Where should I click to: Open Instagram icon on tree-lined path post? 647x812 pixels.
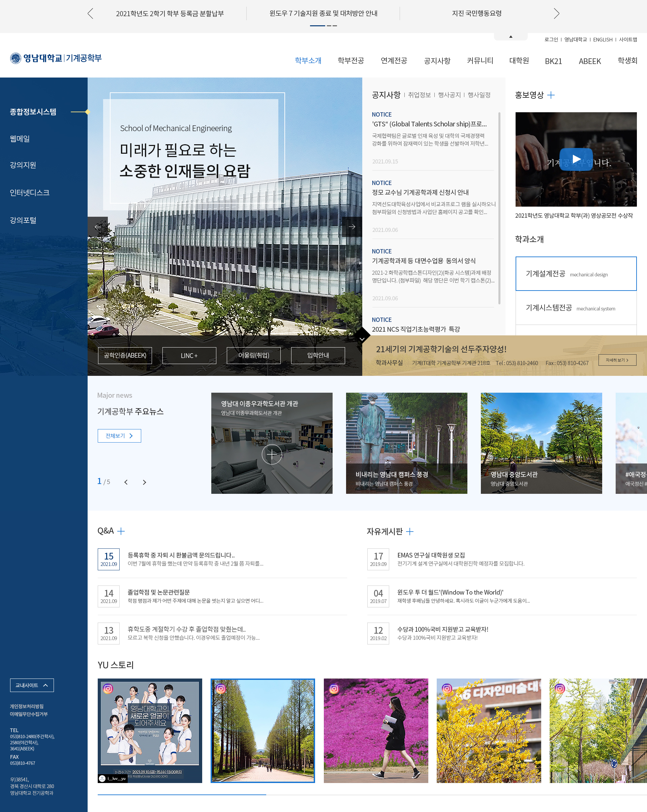click(221, 689)
